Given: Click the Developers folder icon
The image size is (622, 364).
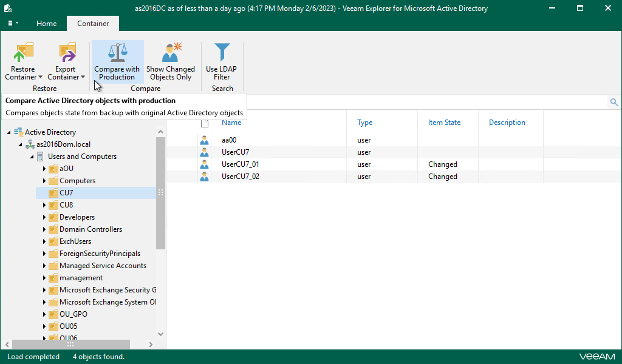Looking at the screenshot, I should (53, 217).
